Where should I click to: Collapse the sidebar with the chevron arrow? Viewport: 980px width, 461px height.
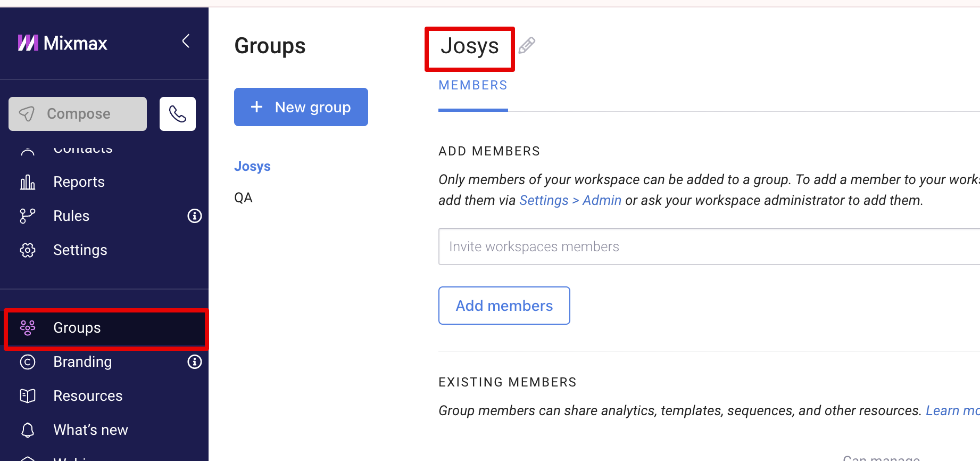pos(186,41)
